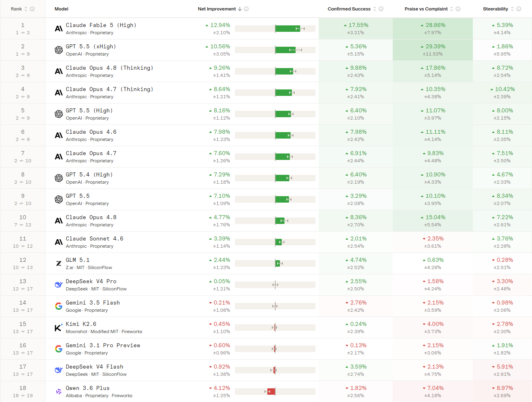The width and height of the screenshot is (532, 402).
Task: Open info icon next to Confirmed Success
Action: click(x=381, y=9)
